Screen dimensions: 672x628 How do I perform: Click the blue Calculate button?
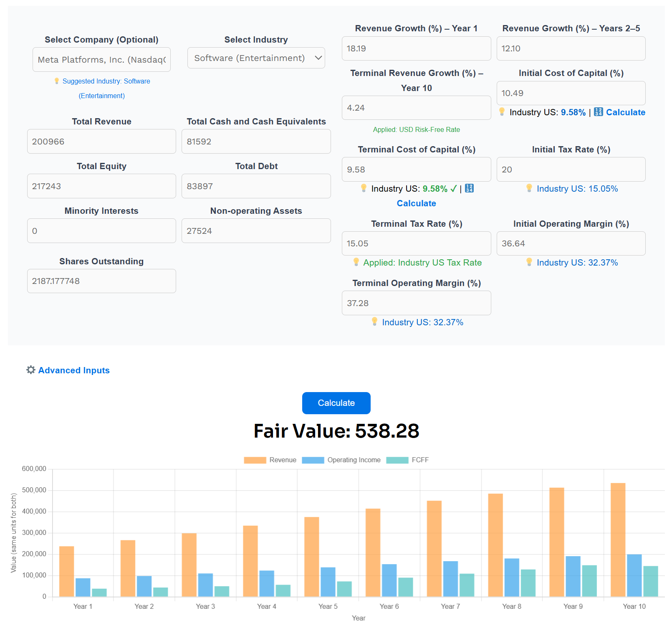pos(336,403)
